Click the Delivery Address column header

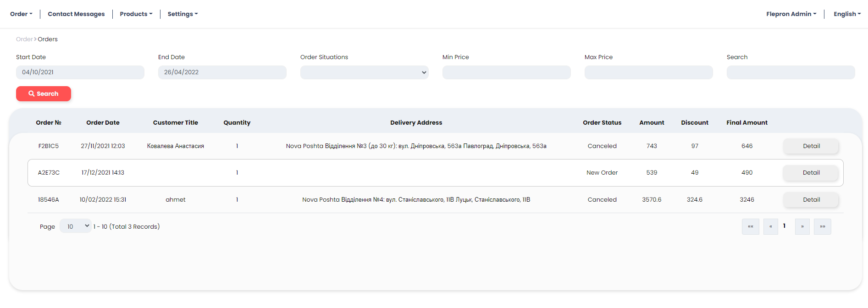click(416, 122)
